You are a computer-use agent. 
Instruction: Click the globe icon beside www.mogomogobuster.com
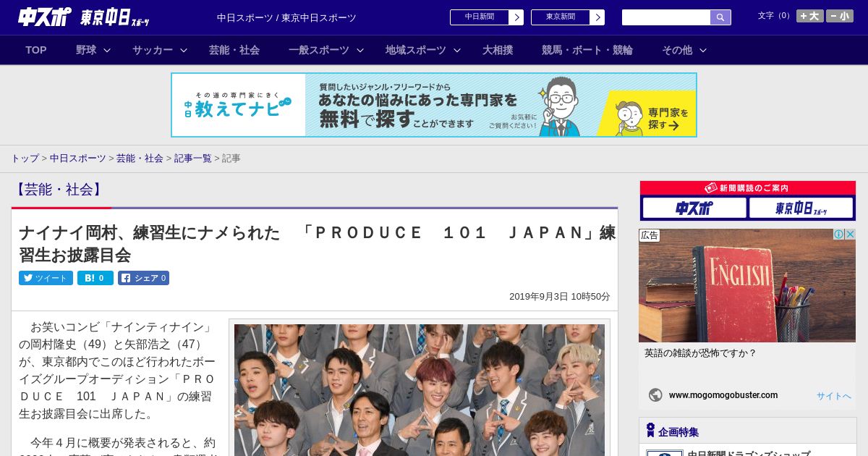click(655, 395)
